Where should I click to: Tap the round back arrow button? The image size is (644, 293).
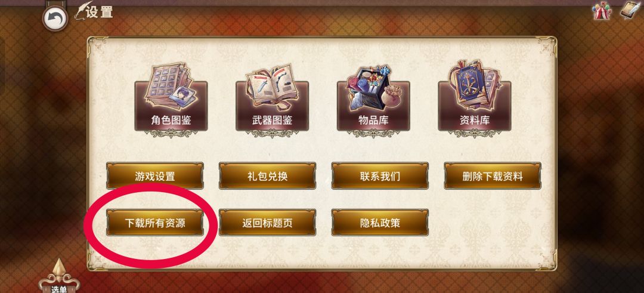click(55, 18)
